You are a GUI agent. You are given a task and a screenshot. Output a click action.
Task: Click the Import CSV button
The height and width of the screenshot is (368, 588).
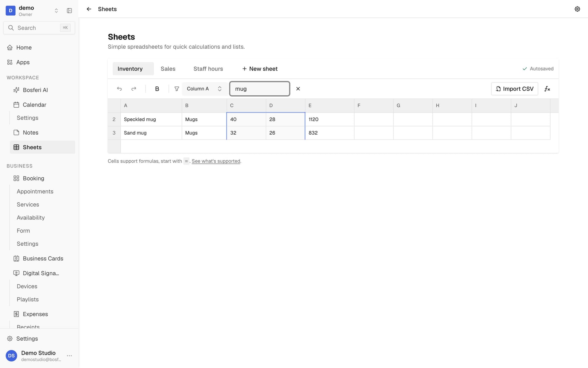pyautogui.click(x=514, y=89)
